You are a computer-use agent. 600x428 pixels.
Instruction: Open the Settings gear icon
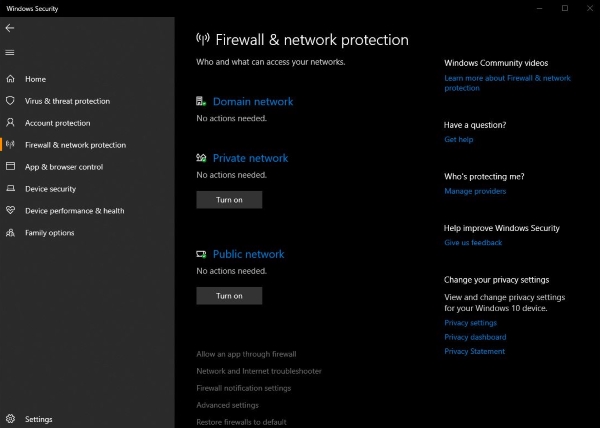pyautogui.click(x=10, y=419)
